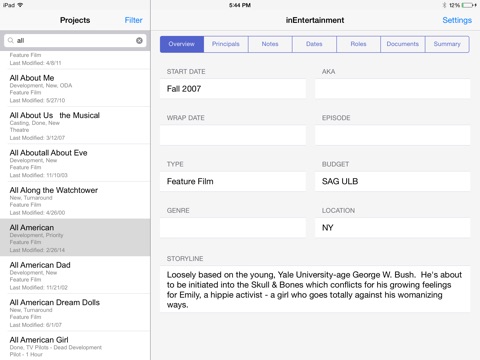480x360 pixels.
Task: Click the LOCATION label
Action: (338, 210)
